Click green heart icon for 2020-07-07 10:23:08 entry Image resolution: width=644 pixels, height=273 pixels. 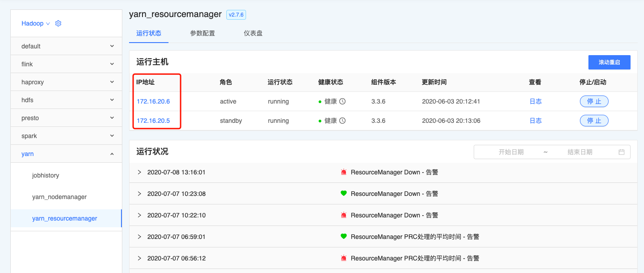click(x=344, y=194)
